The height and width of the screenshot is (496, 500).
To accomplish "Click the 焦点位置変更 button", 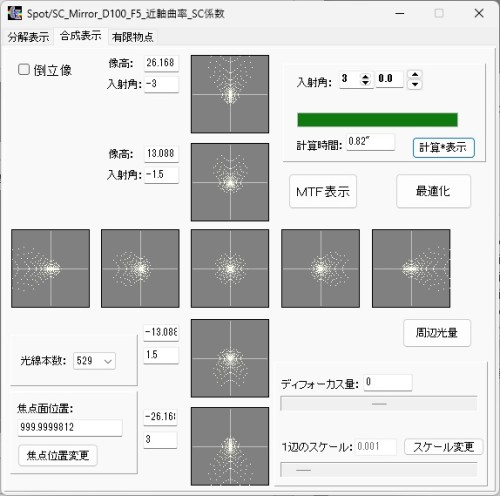I will coord(58,455).
